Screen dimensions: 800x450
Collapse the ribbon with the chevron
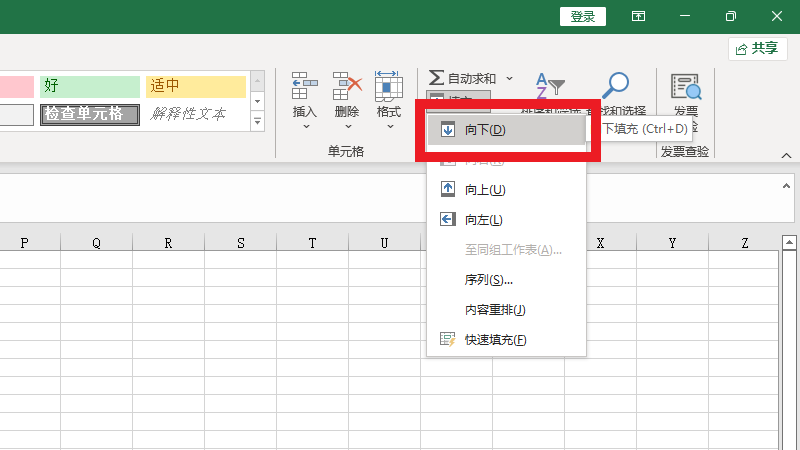click(x=786, y=155)
